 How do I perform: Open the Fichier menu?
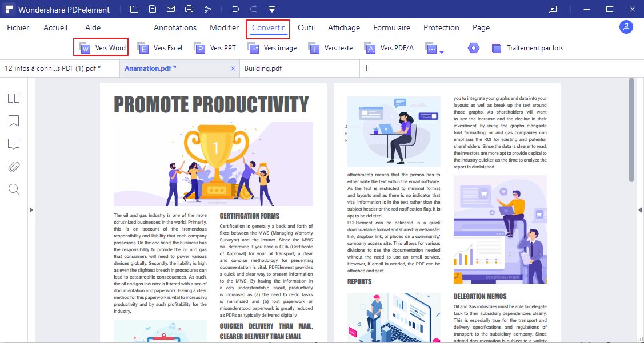[x=18, y=27]
